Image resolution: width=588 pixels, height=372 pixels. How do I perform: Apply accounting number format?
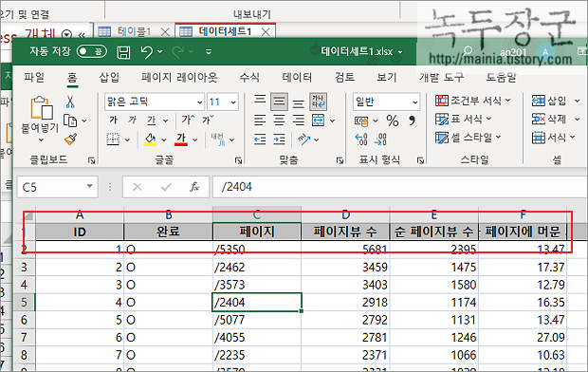361,121
